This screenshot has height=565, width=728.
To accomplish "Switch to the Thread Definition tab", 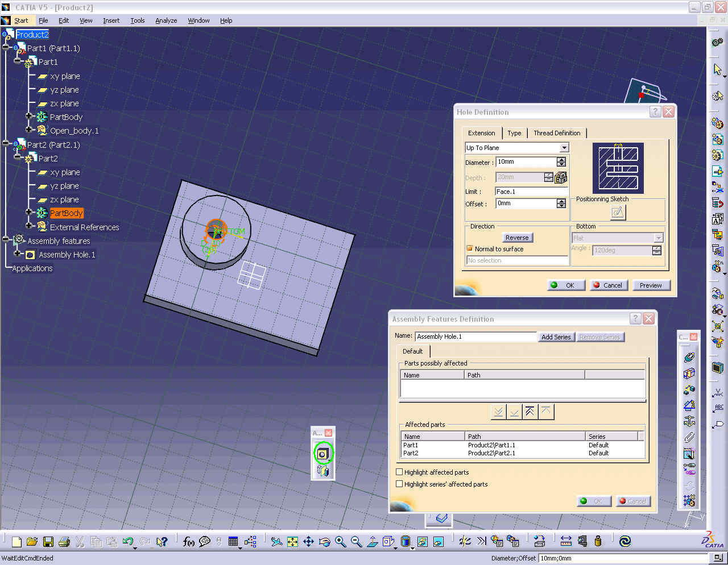I will point(557,133).
